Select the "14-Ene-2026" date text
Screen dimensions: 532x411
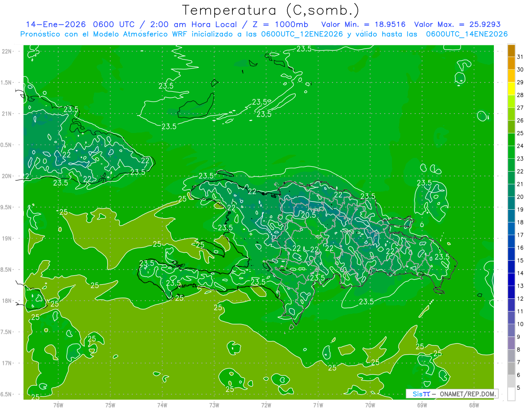click(x=56, y=24)
